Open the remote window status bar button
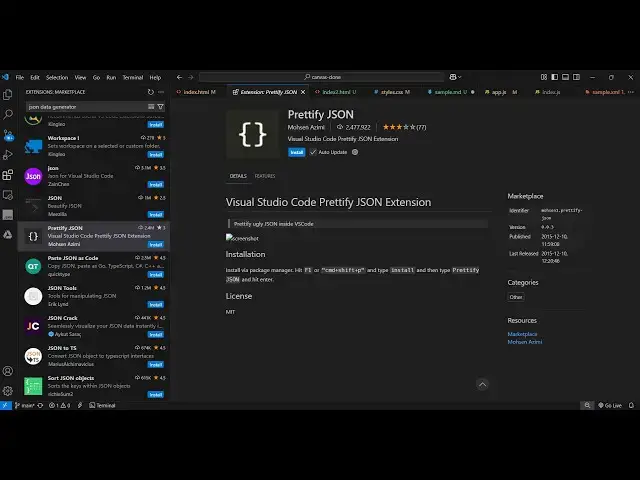This screenshot has width=640, height=480. [5, 405]
